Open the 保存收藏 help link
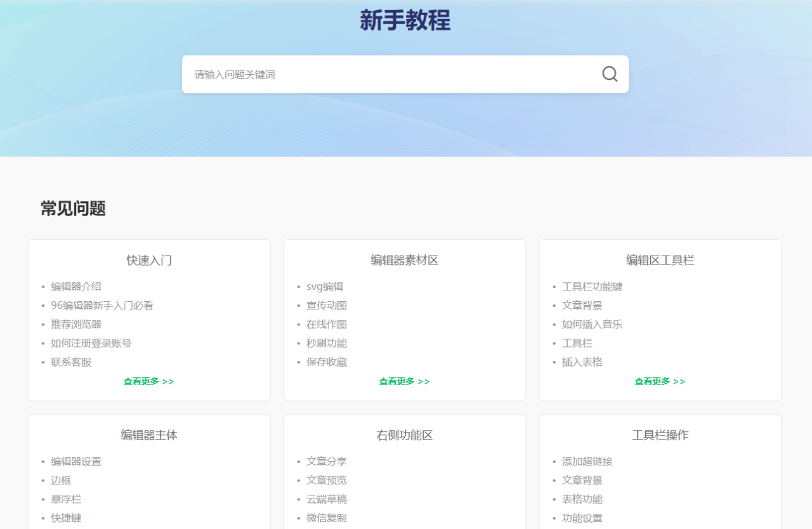This screenshot has width=812, height=529. click(x=327, y=362)
